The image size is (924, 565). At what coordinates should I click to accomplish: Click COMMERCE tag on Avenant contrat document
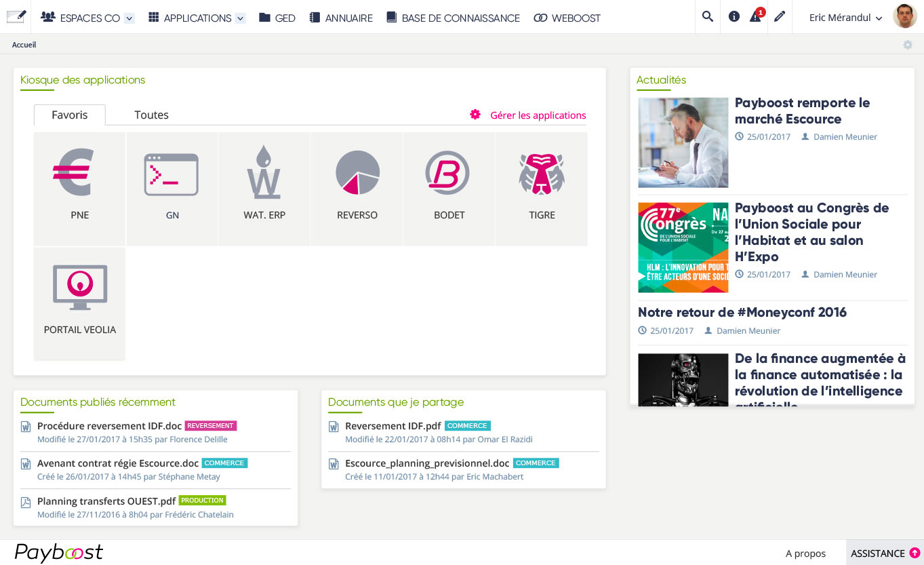click(x=224, y=463)
